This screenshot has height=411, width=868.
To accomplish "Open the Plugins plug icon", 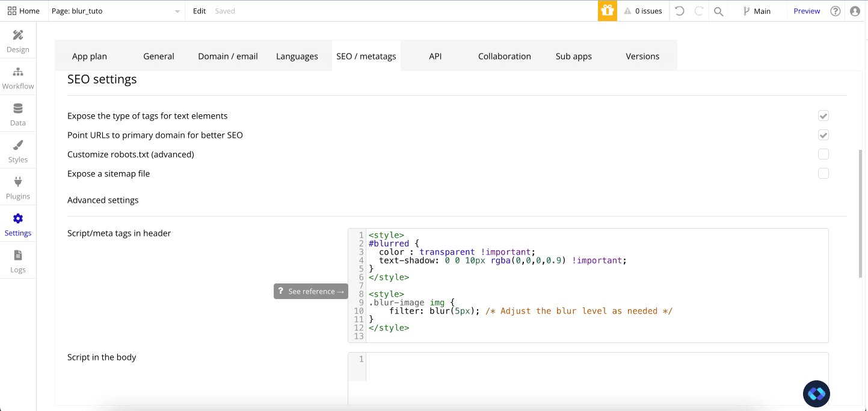I will pyautogui.click(x=18, y=182).
